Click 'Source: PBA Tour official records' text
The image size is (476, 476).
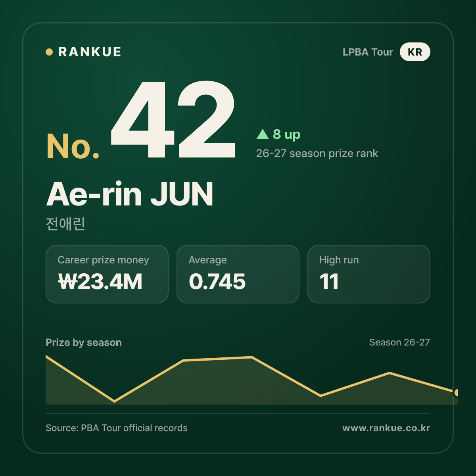117,428
